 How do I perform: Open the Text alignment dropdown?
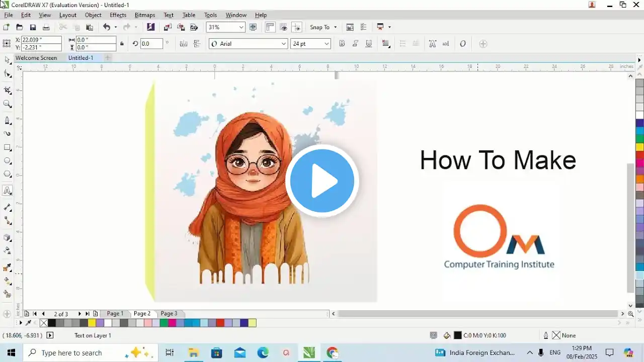tap(386, 44)
